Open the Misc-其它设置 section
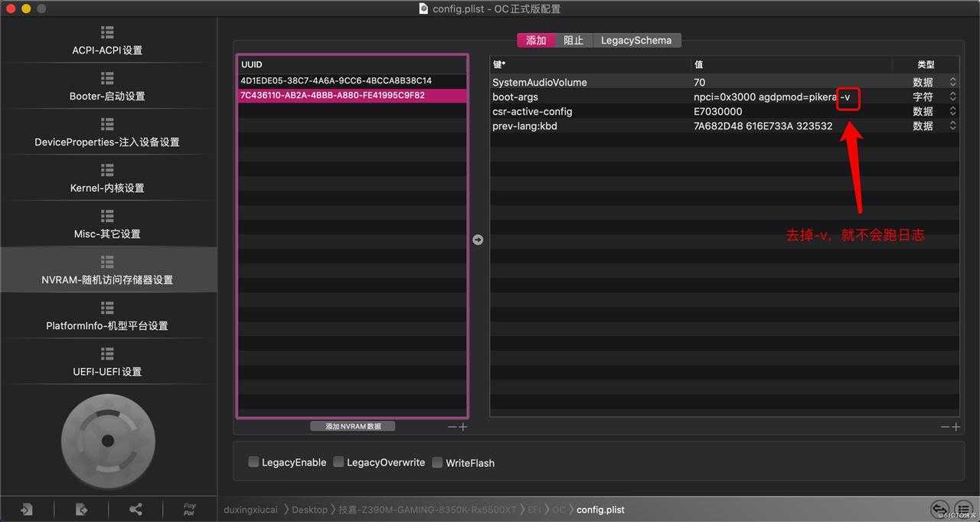Image resolution: width=980 pixels, height=522 pixels. click(x=107, y=224)
